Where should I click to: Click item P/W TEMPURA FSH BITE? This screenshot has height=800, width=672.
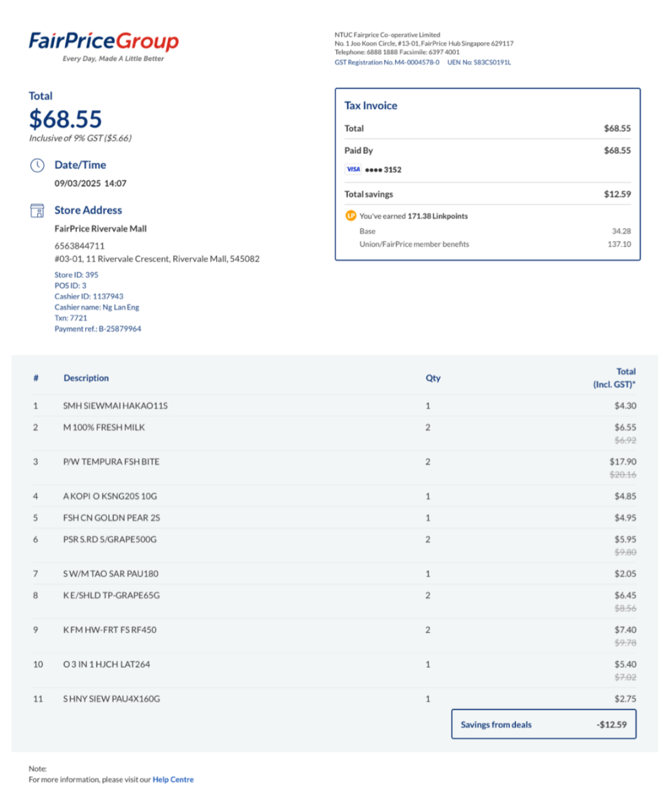click(x=111, y=461)
